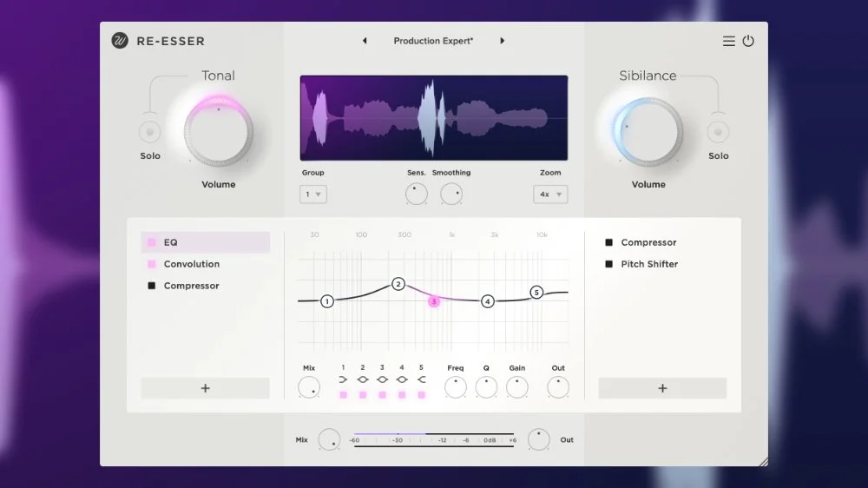Select the pink EQ node 3

(434, 301)
